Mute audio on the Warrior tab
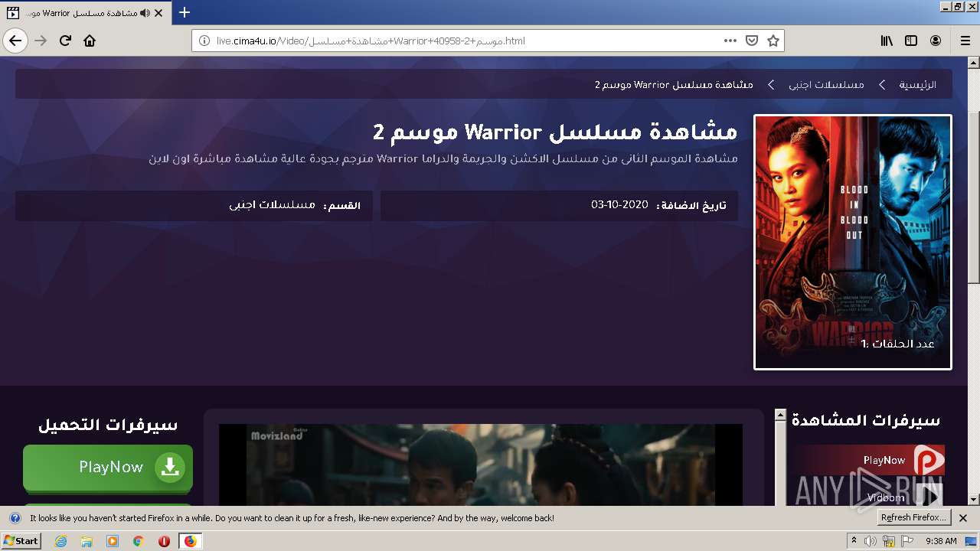Image resolution: width=980 pixels, height=551 pixels. [x=145, y=13]
